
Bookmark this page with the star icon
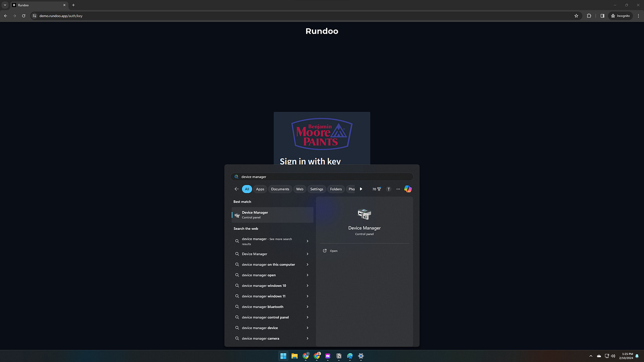click(x=576, y=16)
